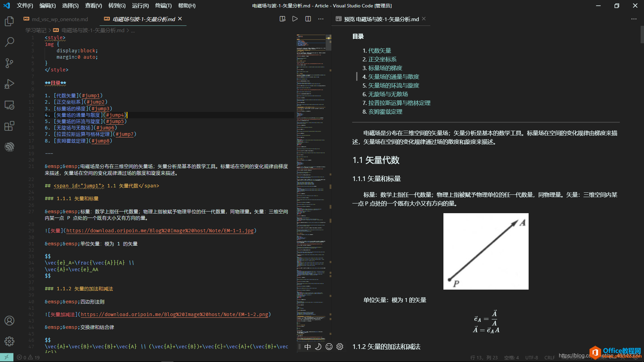Screen dimensions: 644x362
Task: Select the 预览 电磁场与波-1-矢量分析.md tab
Action: point(381,19)
